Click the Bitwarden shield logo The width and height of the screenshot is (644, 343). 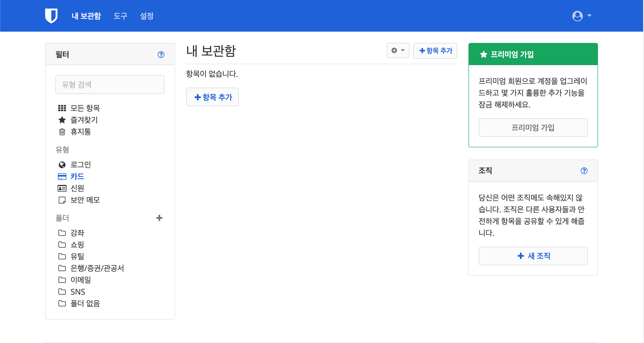51,16
